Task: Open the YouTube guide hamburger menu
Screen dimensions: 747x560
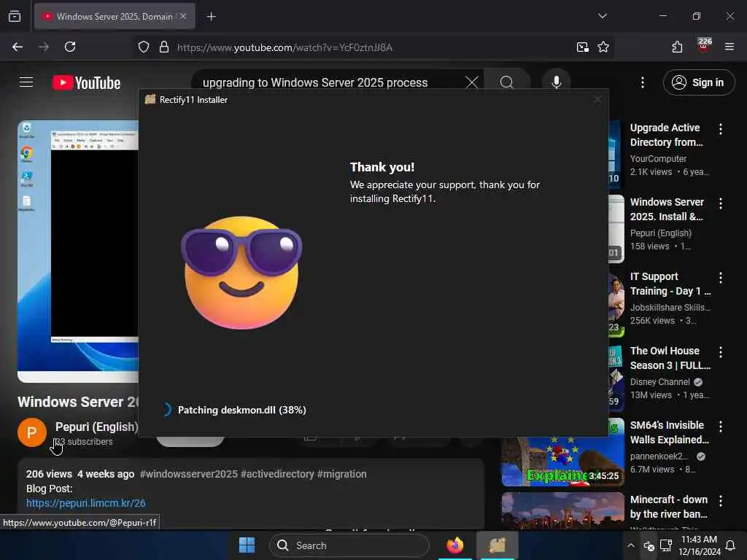Action: 26,82
